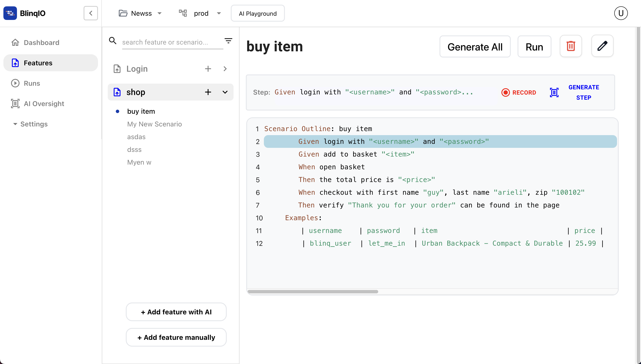Select Features in the sidebar
641x364 pixels.
click(x=50, y=63)
